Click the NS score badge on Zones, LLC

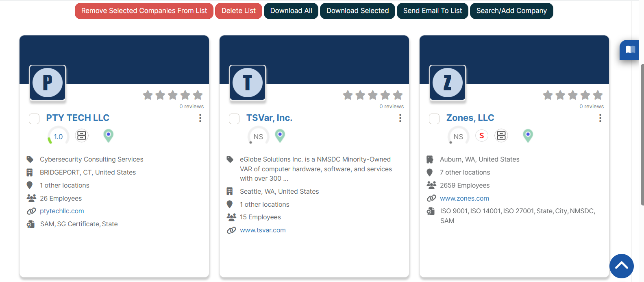458,136
